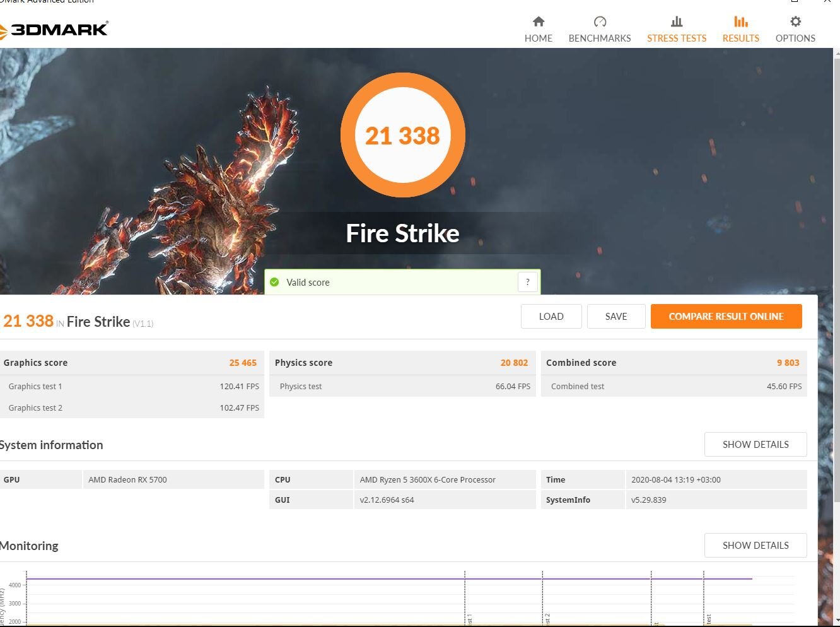
Task: Click the AMD Radeon RX 5700 value
Action: coord(127,479)
